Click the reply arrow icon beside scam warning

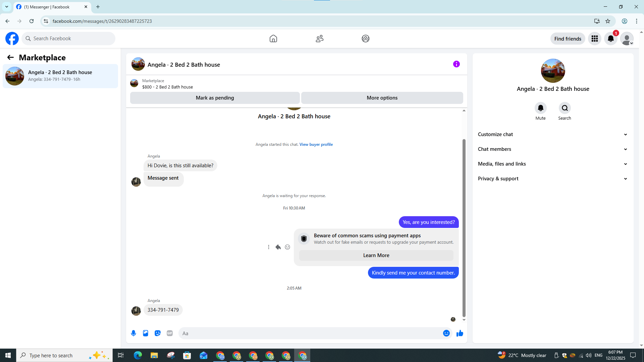(x=278, y=247)
